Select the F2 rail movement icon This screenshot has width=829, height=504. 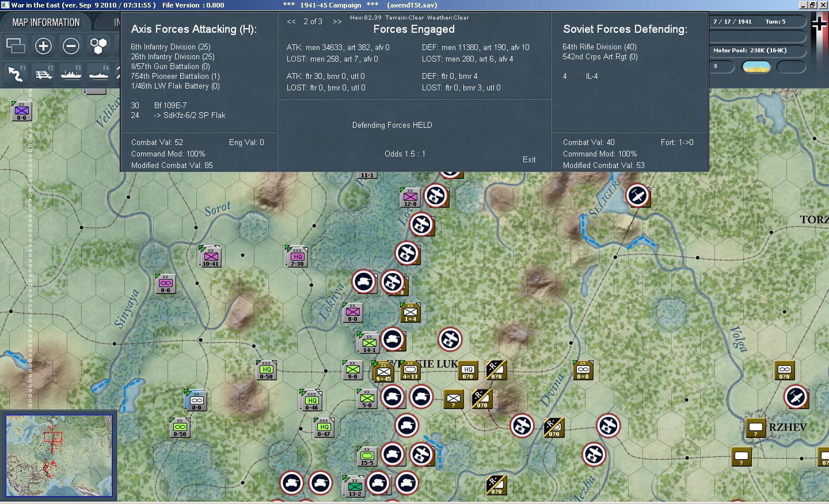tap(44, 73)
